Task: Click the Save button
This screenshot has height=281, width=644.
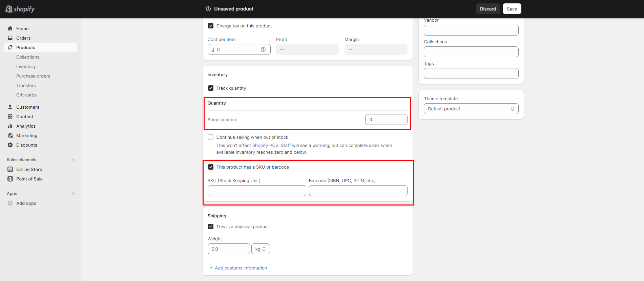Action: pos(512,9)
